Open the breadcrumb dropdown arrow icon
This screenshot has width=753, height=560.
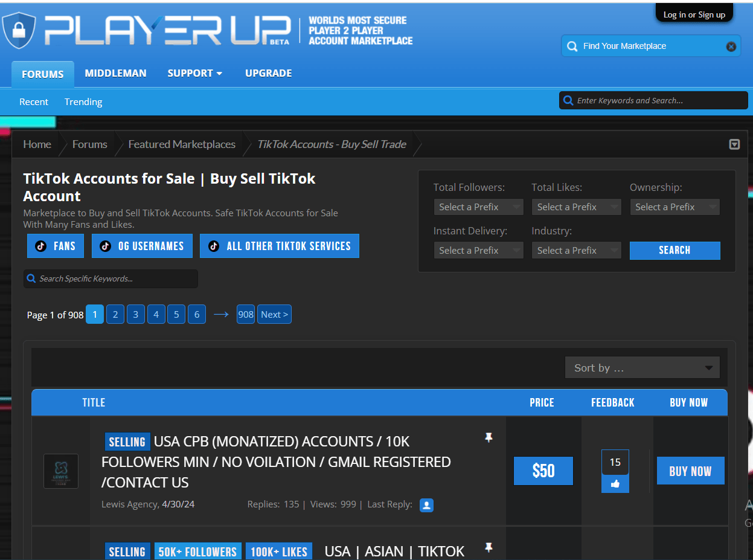[x=734, y=144]
